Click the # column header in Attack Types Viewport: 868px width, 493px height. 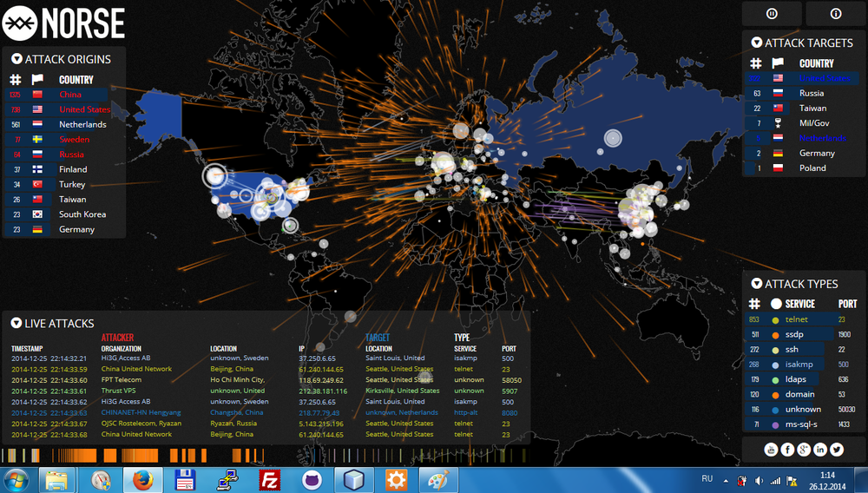[x=754, y=303]
